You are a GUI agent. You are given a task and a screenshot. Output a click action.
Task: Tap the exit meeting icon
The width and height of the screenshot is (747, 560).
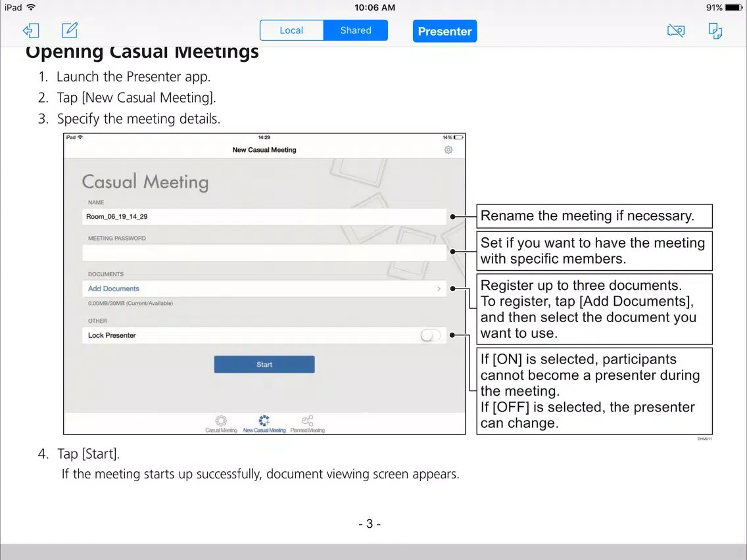tap(31, 31)
